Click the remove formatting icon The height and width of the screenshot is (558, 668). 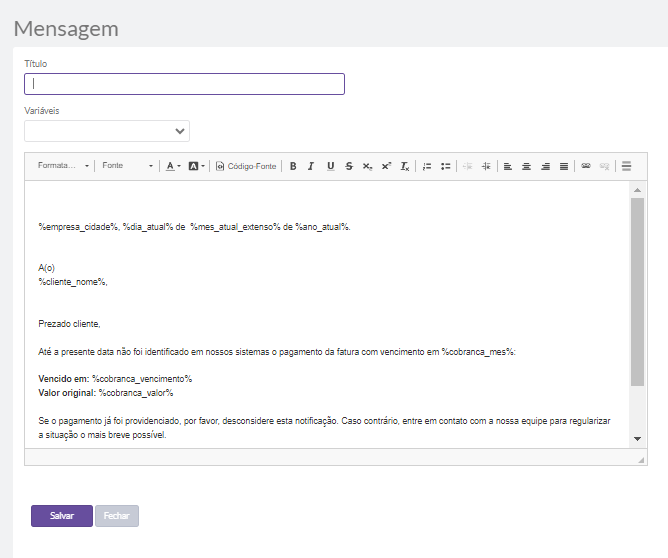405,166
